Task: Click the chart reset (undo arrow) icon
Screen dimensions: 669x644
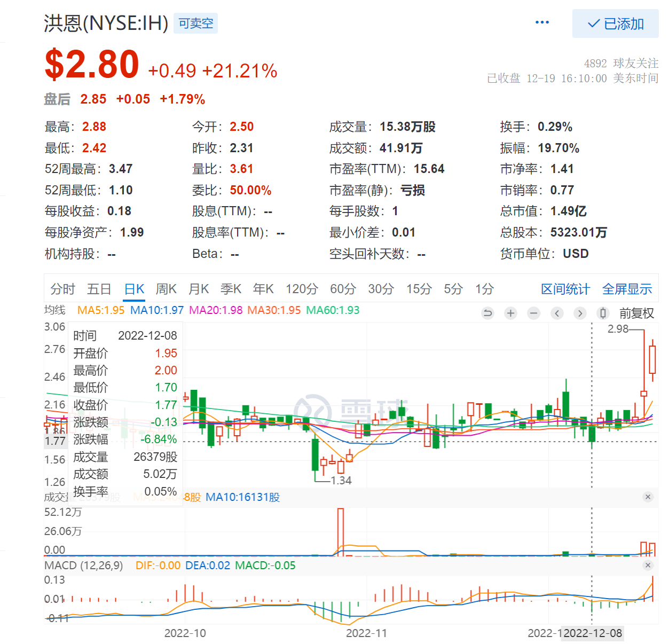Action: click(487, 313)
